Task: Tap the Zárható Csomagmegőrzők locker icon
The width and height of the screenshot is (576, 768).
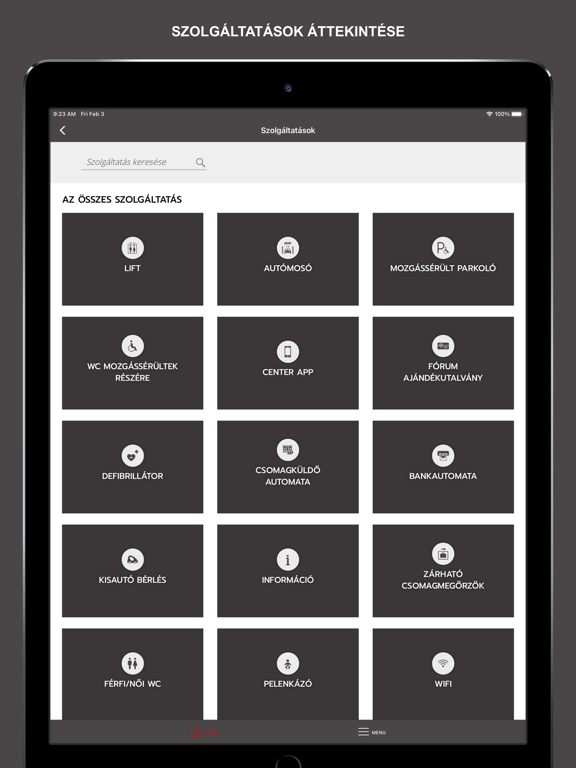Action: pos(443,553)
